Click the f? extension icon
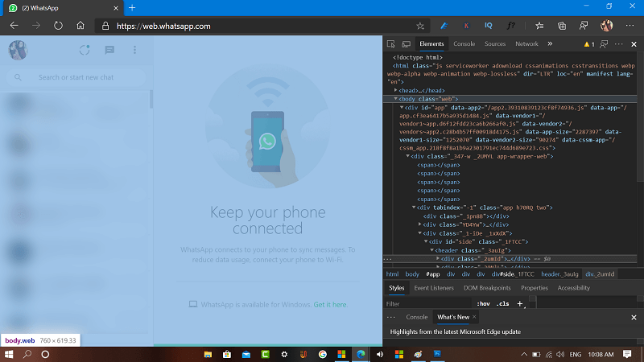Screen dimensions: 644x362 click(x=510, y=26)
